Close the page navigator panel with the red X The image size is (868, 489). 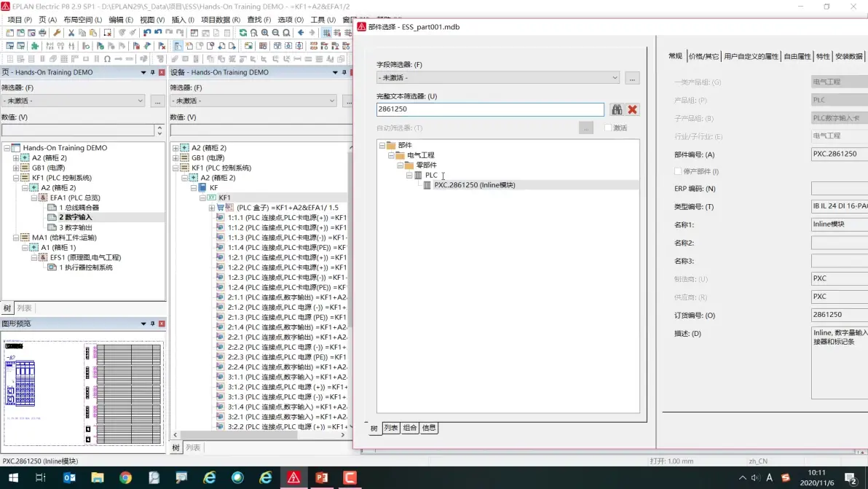162,73
